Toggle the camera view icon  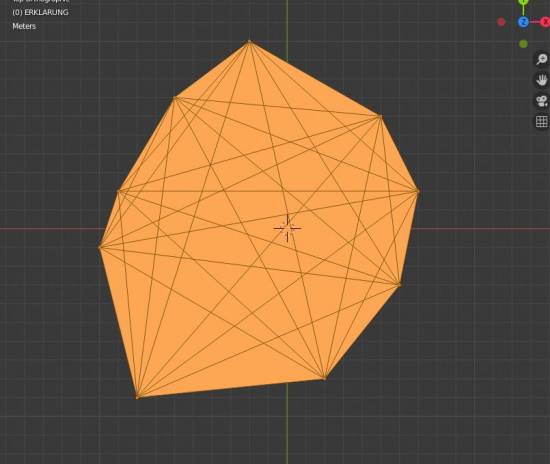[542, 101]
